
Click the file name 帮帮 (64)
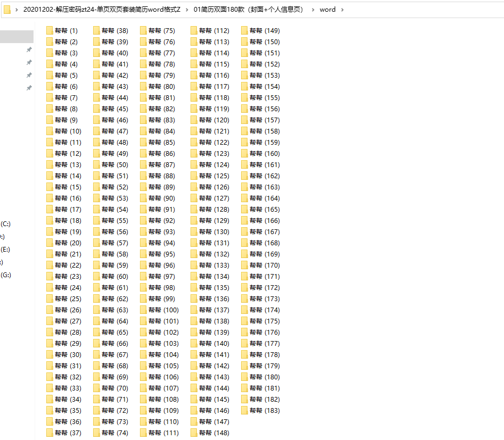tap(115, 321)
